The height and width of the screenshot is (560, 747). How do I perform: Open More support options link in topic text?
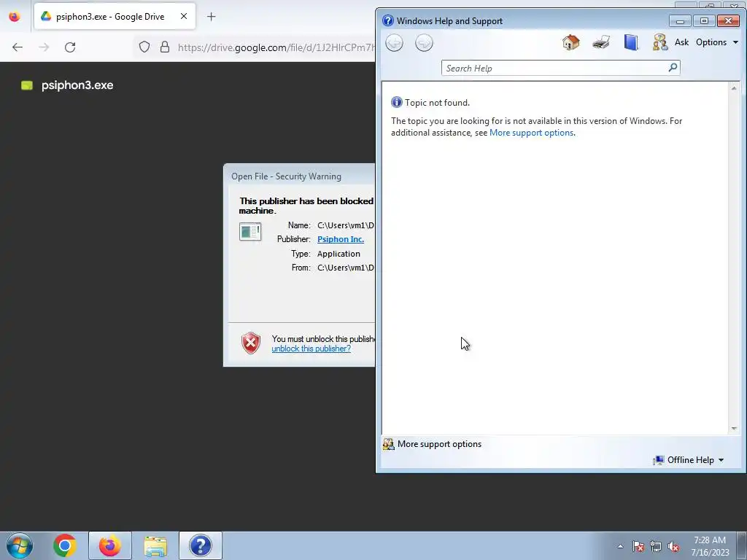coord(531,133)
